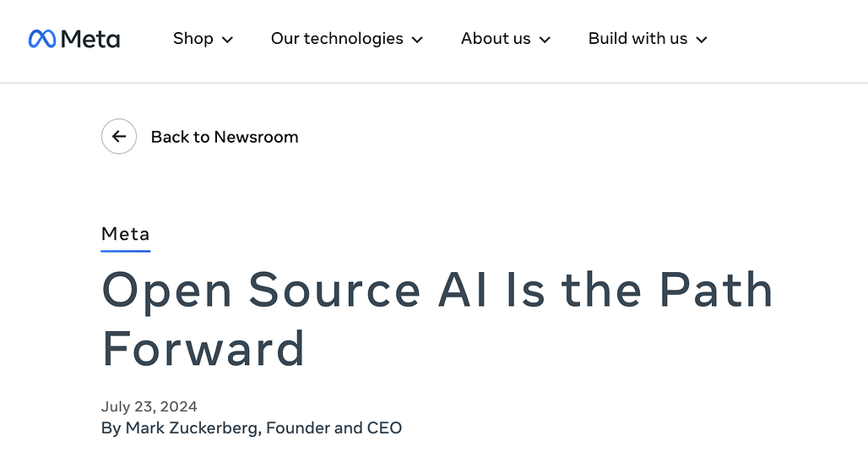
Task: Expand the chevron beside Build with us
Action: pyautogui.click(x=702, y=40)
